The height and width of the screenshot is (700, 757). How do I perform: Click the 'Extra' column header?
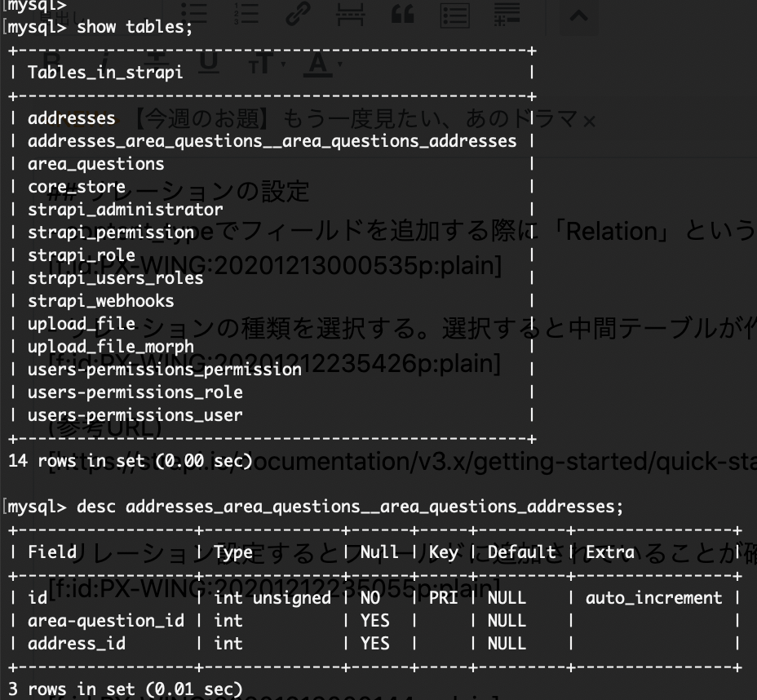pyautogui.click(x=609, y=552)
